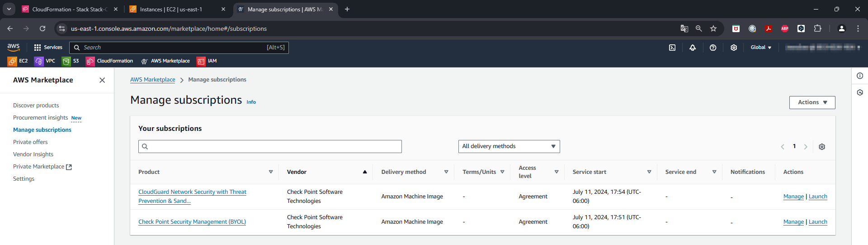Open table preferences gear icon
The width and height of the screenshot is (868, 245).
pos(822,147)
